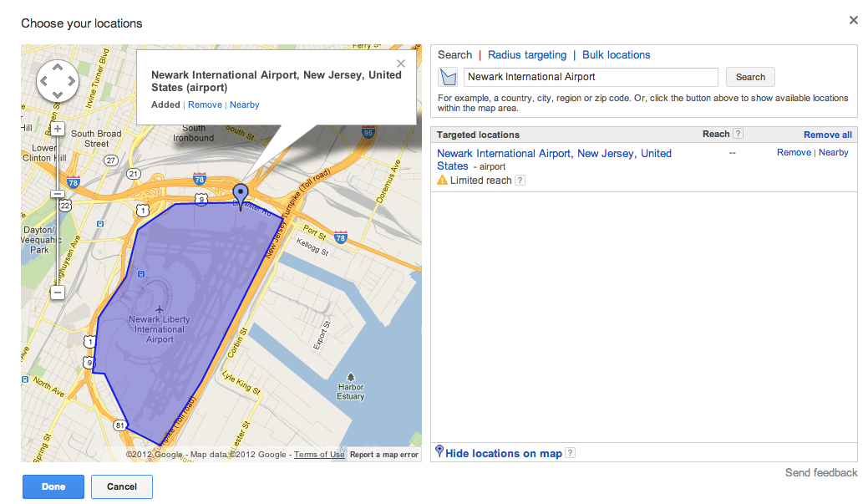This screenshot has height=504, width=868.
Task: Open the Bulk locations tab
Action: coord(616,54)
